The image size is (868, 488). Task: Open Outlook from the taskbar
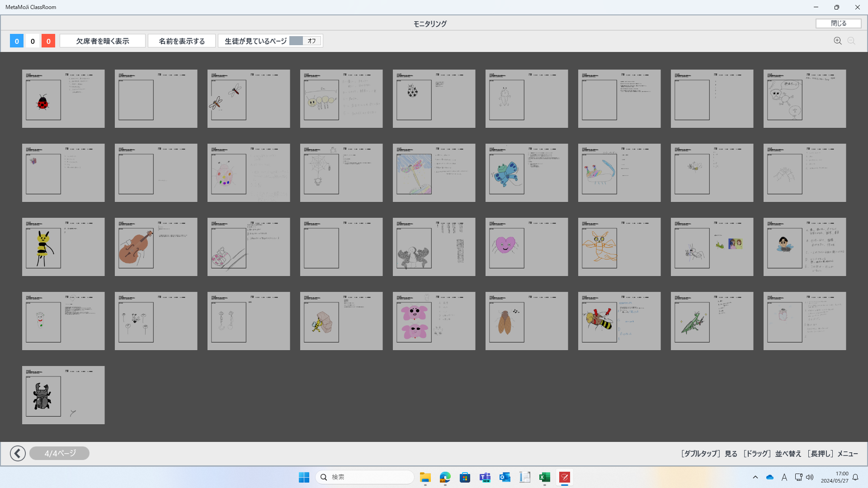[x=505, y=477]
